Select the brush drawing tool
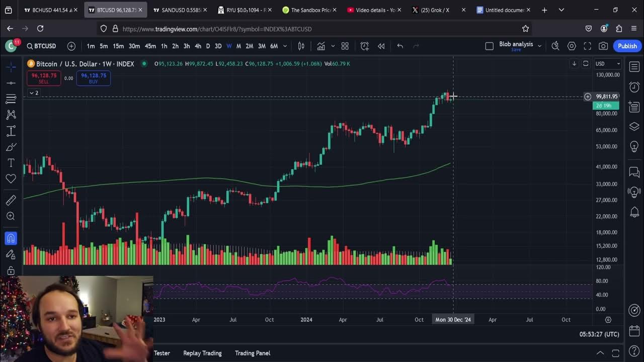Image resolution: width=644 pixels, height=362 pixels. (11, 147)
